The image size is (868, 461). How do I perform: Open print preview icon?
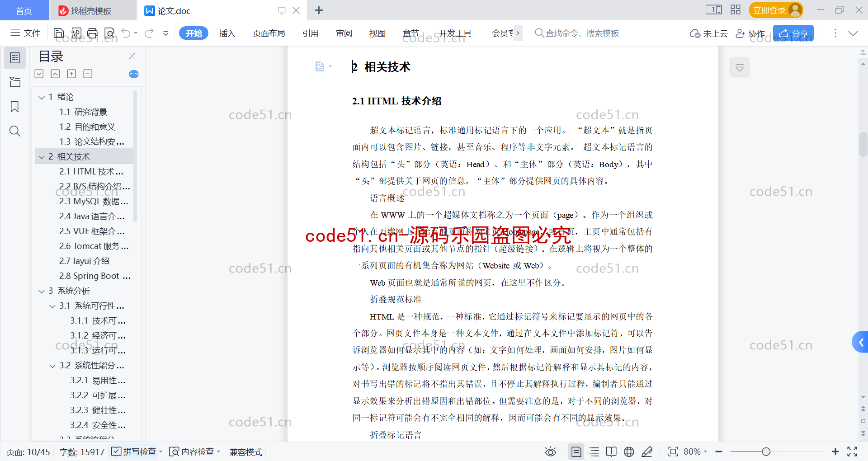(x=109, y=33)
